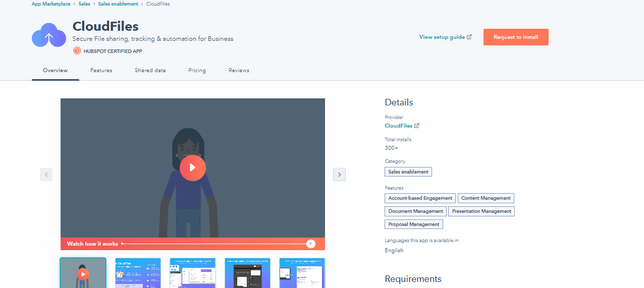This screenshot has width=644, height=288.
Task: Play the video with the orange play button
Action: [192, 167]
